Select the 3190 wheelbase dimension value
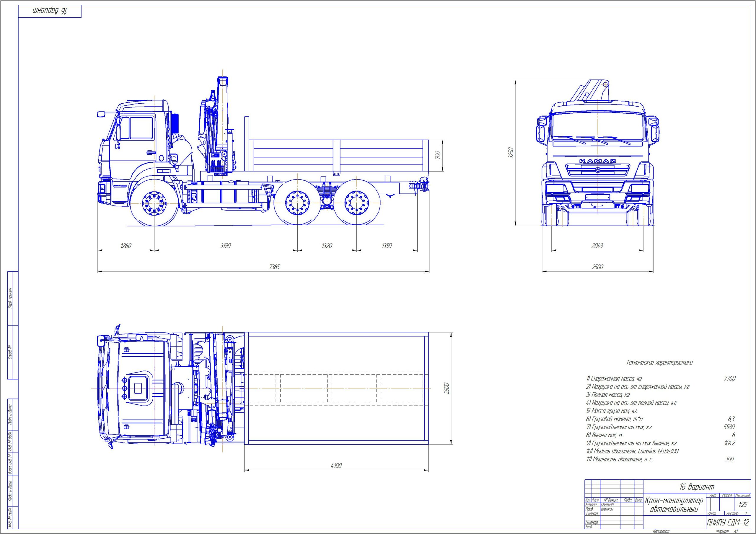 (x=226, y=246)
